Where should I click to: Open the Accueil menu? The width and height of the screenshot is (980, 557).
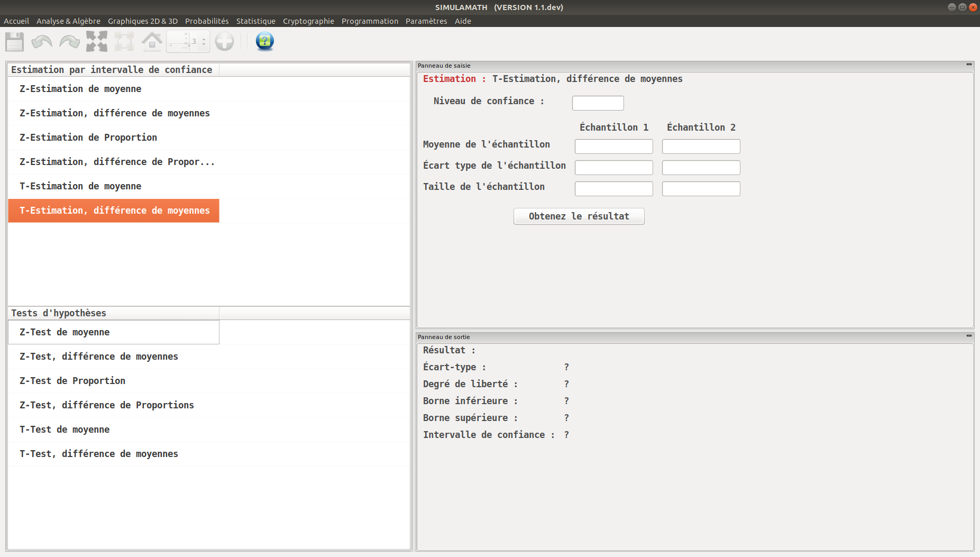click(16, 21)
